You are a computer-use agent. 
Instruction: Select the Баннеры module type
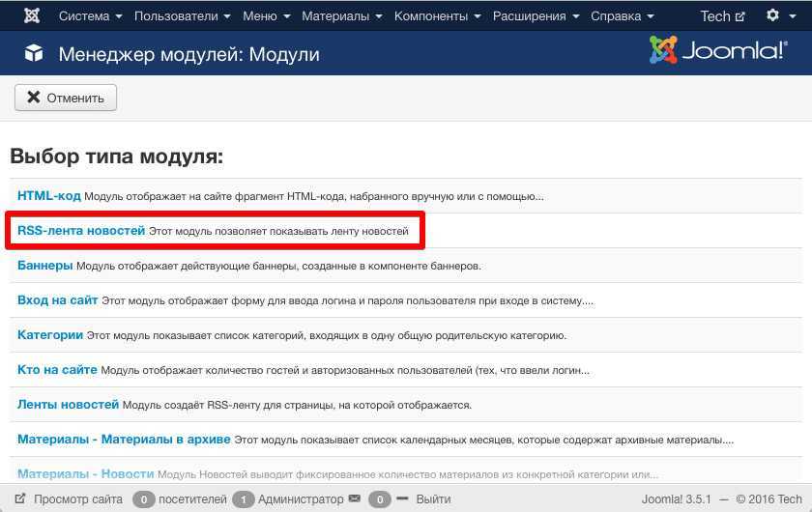pos(45,266)
